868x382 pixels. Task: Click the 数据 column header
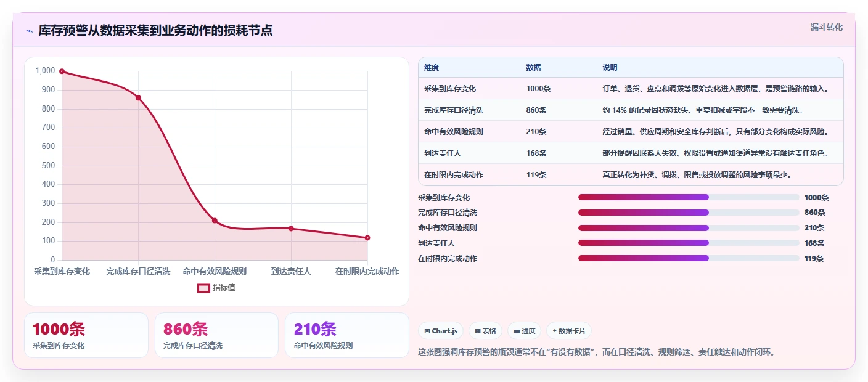point(534,68)
